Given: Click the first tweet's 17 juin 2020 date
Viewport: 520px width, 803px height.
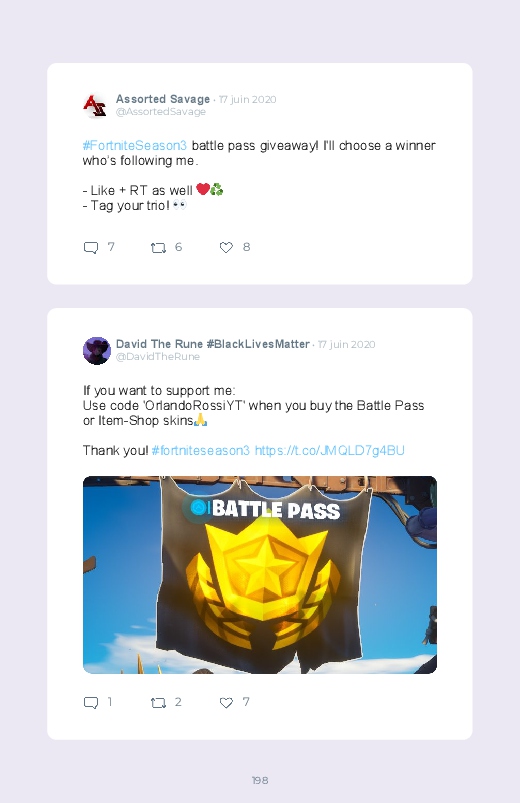Looking at the screenshot, I should click(247, 99).
